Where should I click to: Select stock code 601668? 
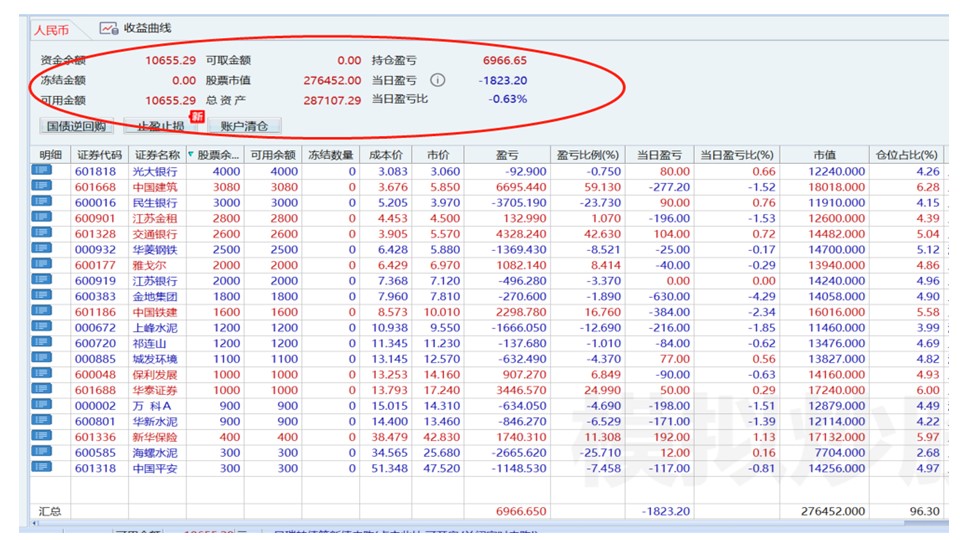(96, 187)
